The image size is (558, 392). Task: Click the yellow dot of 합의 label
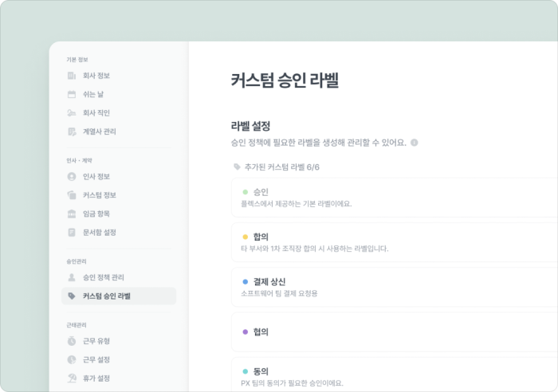pyautogui.click(x=246, y=237)
